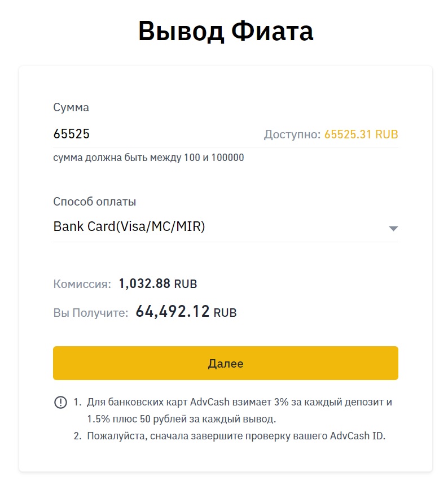Click the note number 2. marker
The width and height of the screenshot is (448, 493).
point(78,436)
